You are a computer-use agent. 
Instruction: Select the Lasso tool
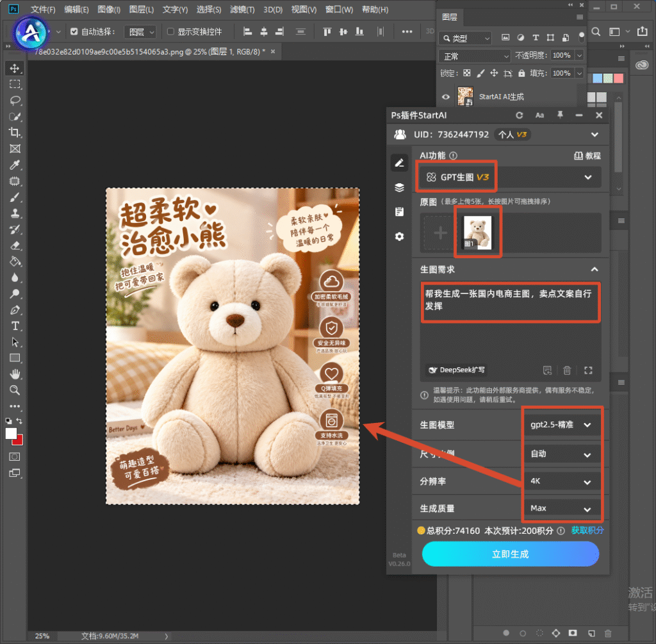click(x=15, y=101)
